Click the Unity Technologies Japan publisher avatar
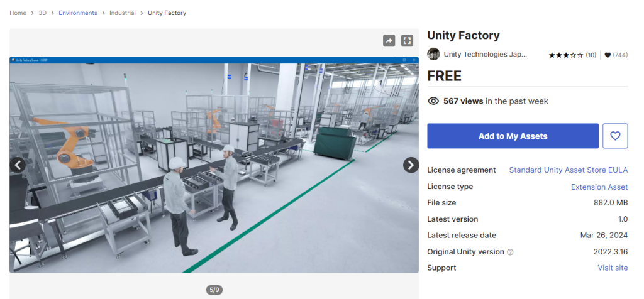Image resolution: width=644 pixels, height=299 pixels. (433, 54)
